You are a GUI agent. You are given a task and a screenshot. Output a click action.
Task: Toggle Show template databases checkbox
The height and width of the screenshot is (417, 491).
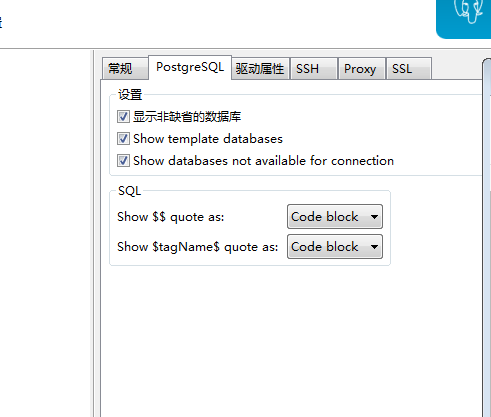[123, 139]
